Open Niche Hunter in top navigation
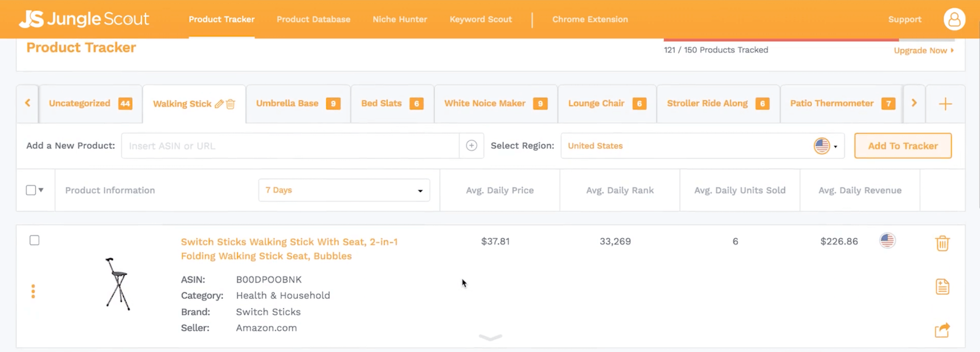Screen dimensions: 980x352 (399, 19)
